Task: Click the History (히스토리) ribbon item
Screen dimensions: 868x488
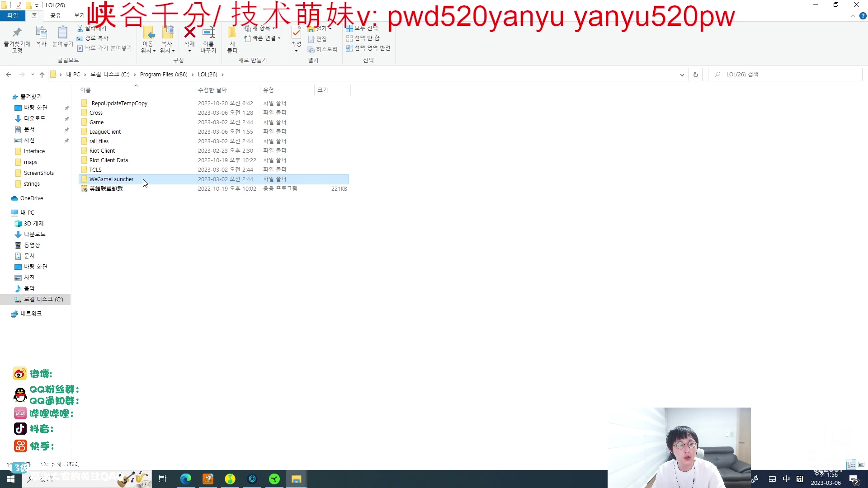Action: coord(323,49)
